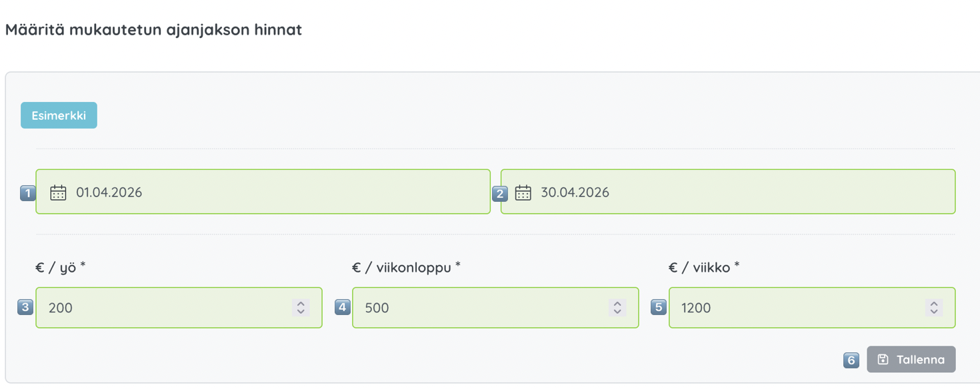Select the number 4 badge marker
980x389 pixels.
pyautogui.click(x=343, y=307)
